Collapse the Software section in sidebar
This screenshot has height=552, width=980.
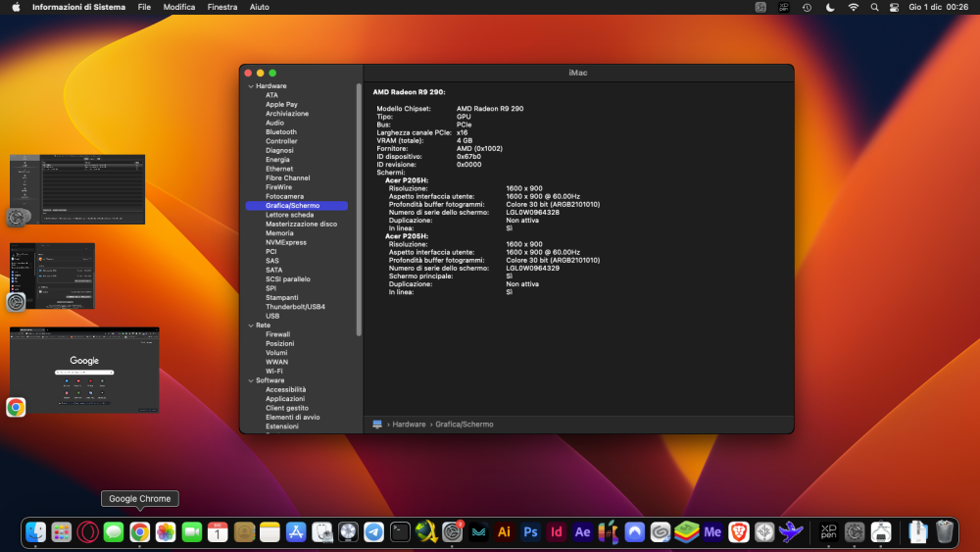point(251,380)
